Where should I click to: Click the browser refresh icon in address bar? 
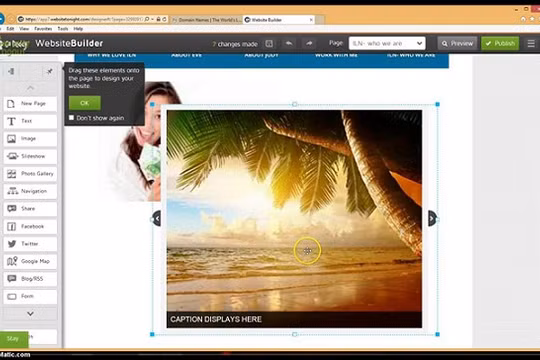coord(164,19)
